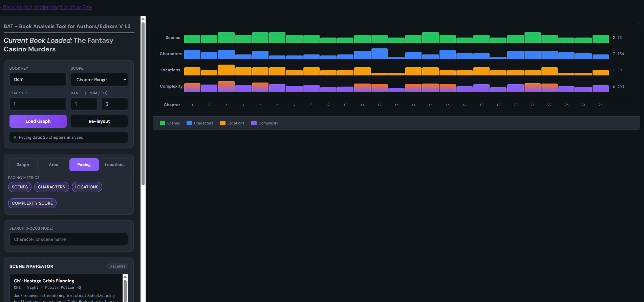Screen dimensions: 644x302
Task: Open the Ch1: Hostage Crisis Planning scene card
Action: pos(66,288)
